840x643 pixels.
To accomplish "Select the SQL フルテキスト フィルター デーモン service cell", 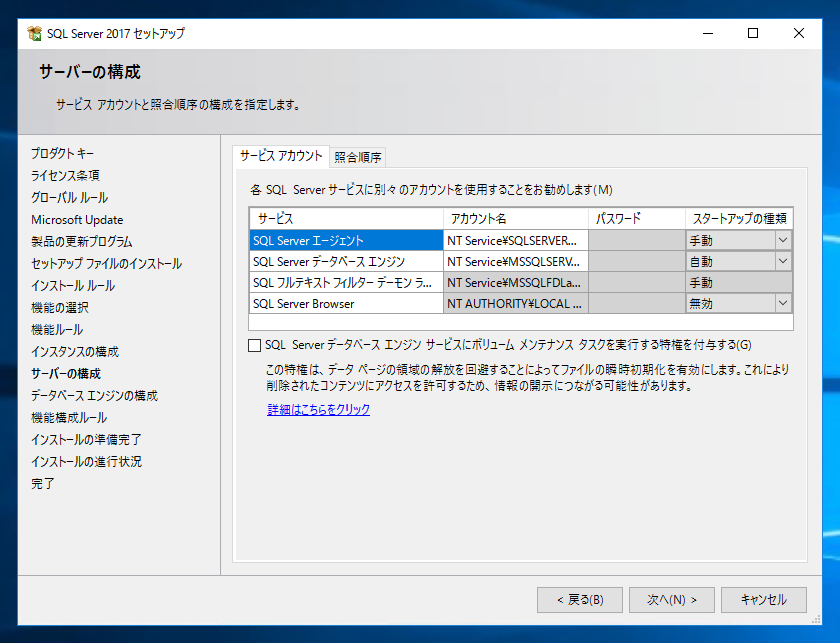I will [x=346, y=282].
